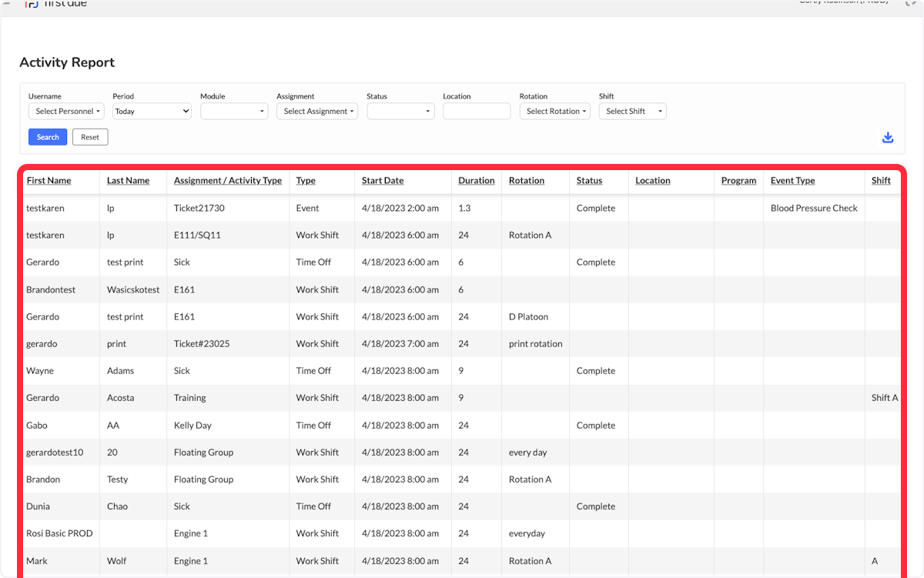Sort by the Shift column header in table

click(881, 181)
